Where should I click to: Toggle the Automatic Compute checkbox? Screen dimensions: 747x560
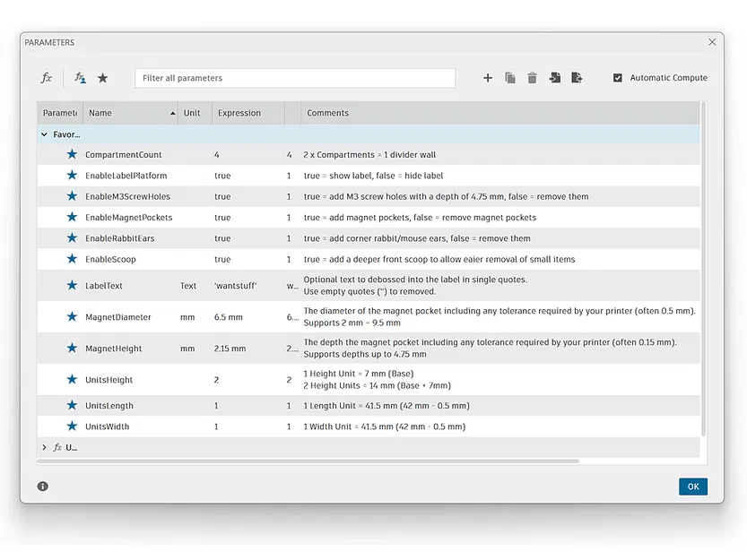(x=618, y=77)
